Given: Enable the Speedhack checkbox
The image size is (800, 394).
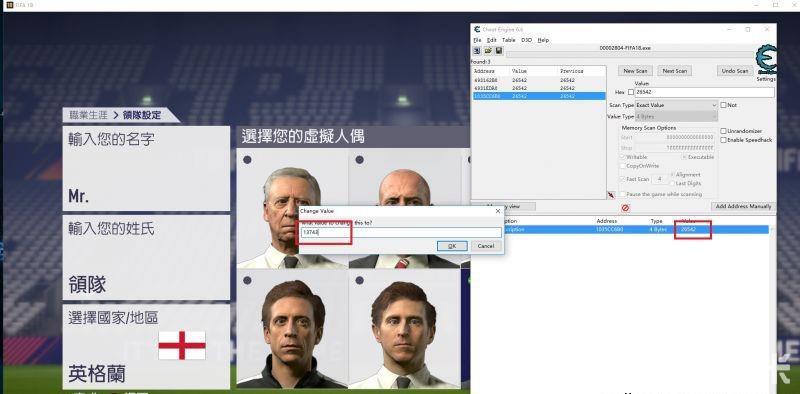Looking at the screenshot, I should (723, 140).
